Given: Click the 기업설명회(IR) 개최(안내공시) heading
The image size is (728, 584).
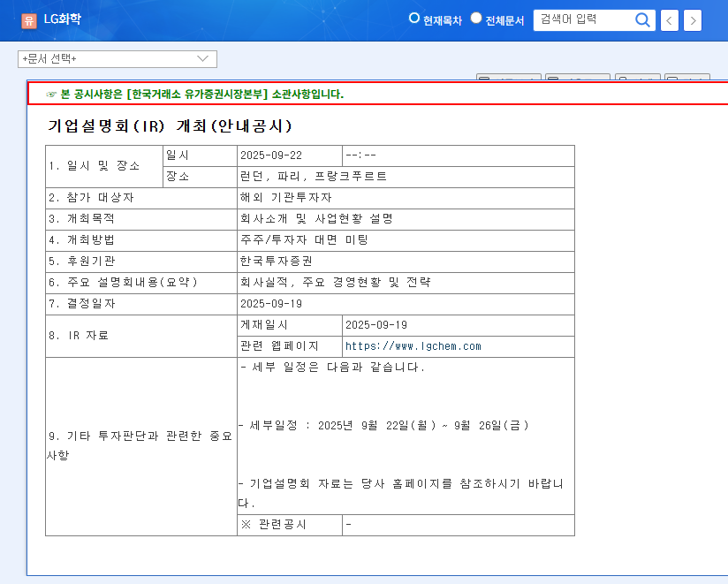Looking at the screenshot, I should click(170, 125).
